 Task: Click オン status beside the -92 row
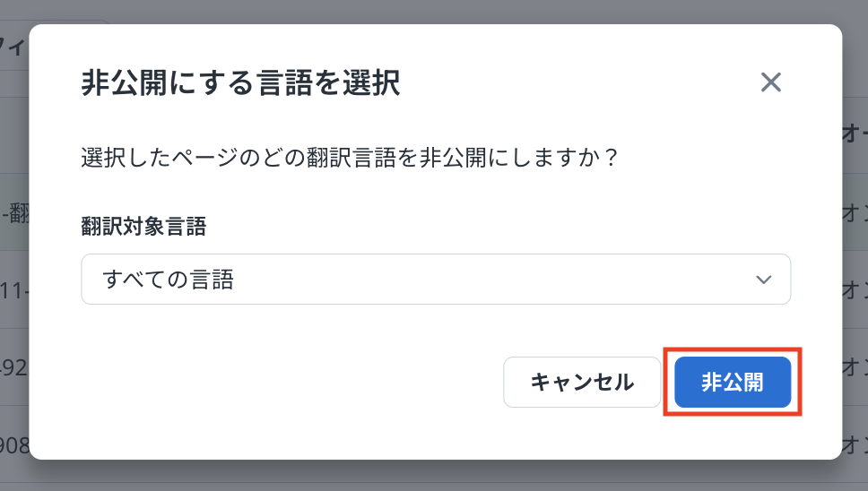(x=854, y=366)
